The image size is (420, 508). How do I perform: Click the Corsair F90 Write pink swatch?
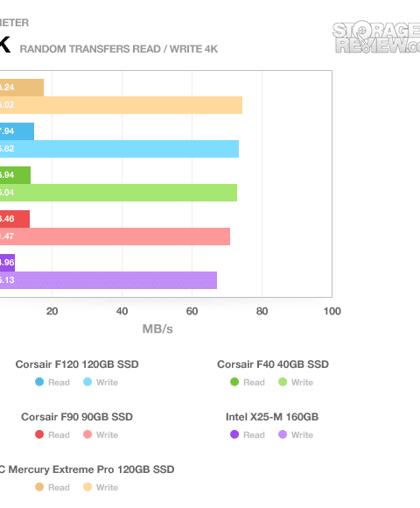[x=87, y=434]
